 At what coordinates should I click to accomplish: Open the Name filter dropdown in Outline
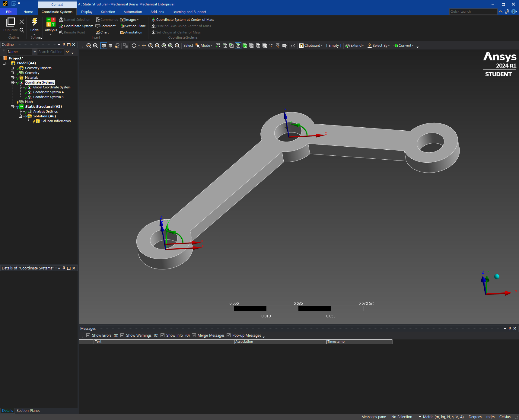[x=35, y=52]
